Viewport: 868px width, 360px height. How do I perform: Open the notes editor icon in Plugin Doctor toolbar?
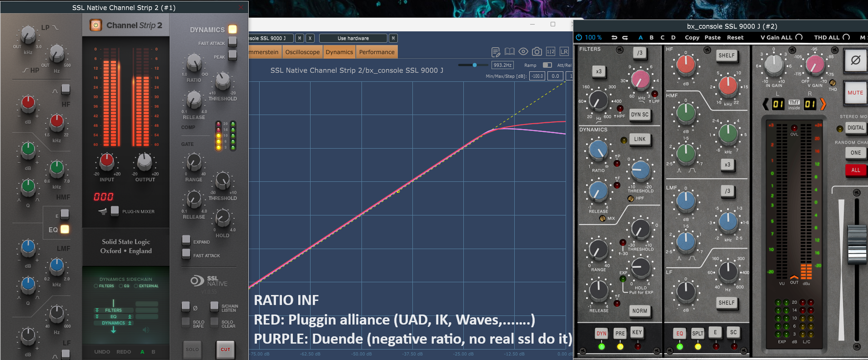[x=496, y=52]
